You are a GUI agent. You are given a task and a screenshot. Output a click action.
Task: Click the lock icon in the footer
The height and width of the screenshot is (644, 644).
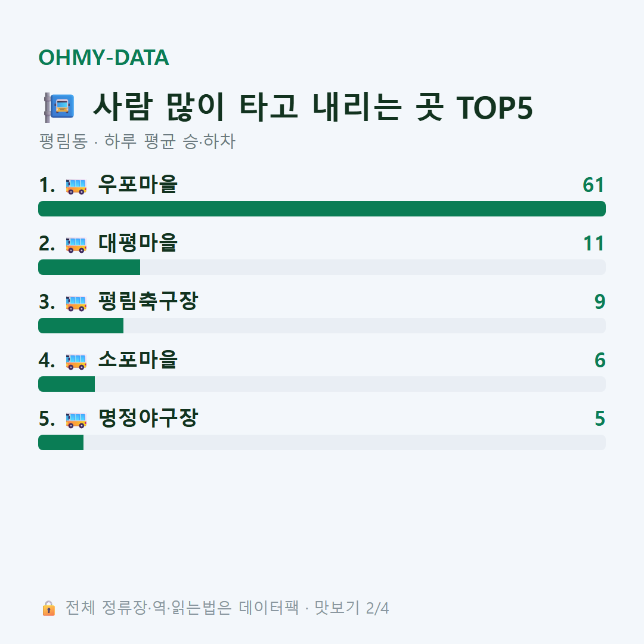[x=48, y=608]
